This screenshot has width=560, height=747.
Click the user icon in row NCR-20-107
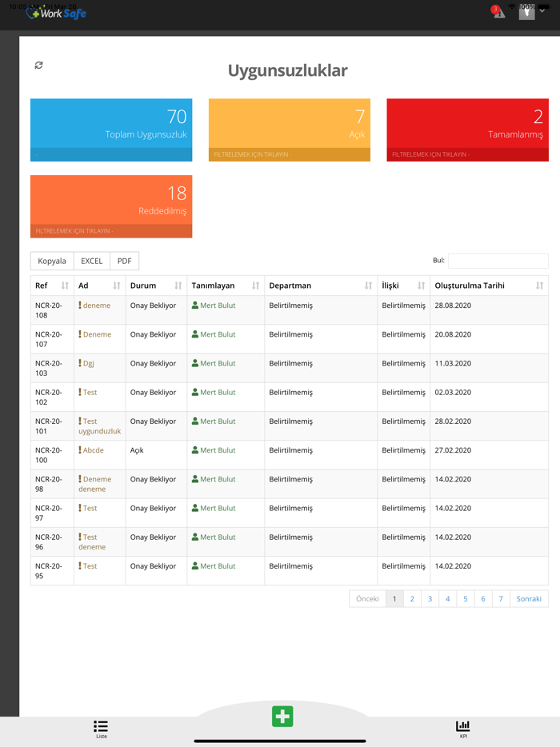click(x=195, y=334)
